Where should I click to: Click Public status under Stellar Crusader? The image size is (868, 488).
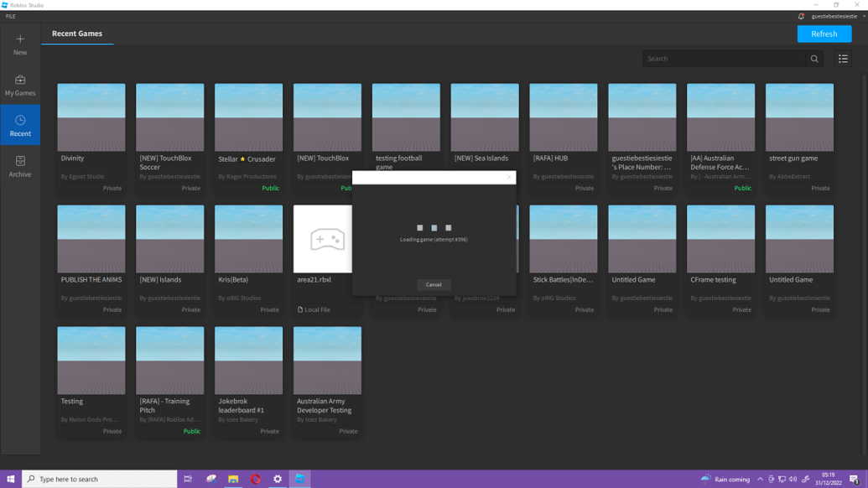[271, 188]
